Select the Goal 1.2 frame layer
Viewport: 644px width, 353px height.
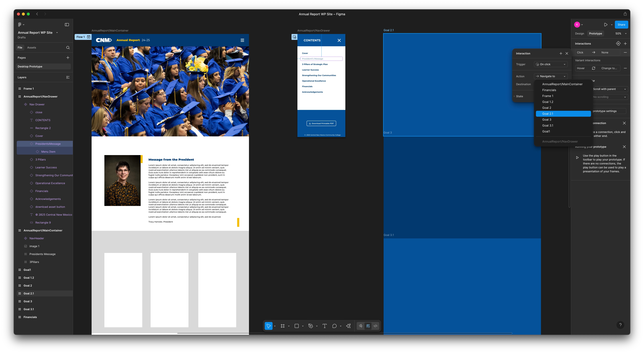pyautogui.click(x=45, y=278)
